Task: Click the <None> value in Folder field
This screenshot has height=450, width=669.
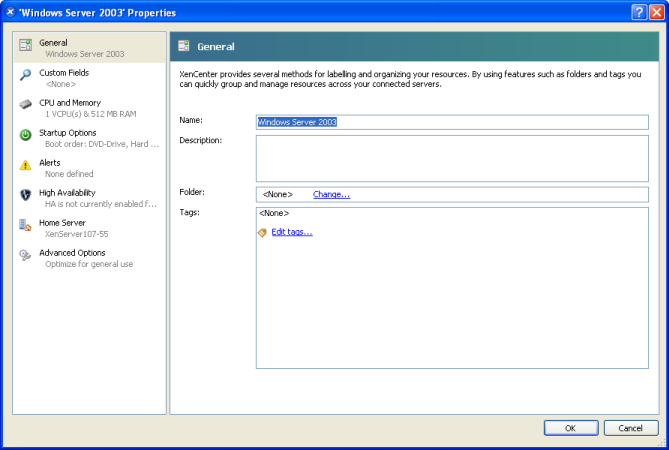Action: coord(278,195)
